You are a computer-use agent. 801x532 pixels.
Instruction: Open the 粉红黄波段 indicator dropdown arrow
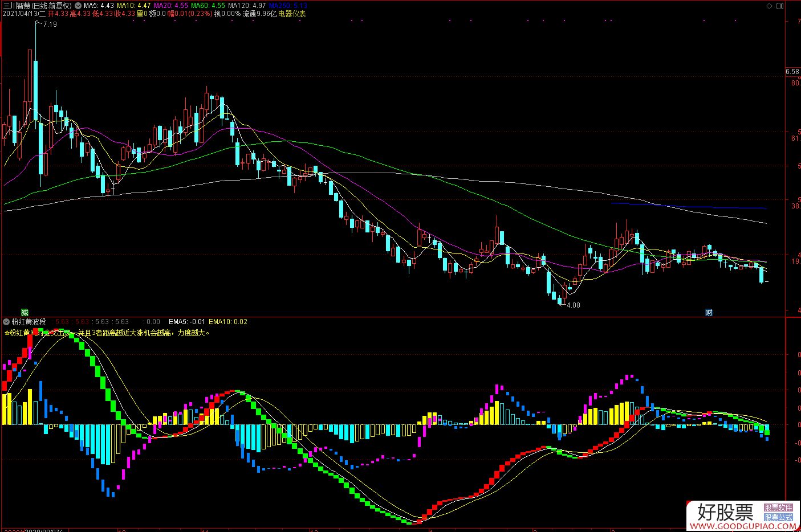(6, 322)
